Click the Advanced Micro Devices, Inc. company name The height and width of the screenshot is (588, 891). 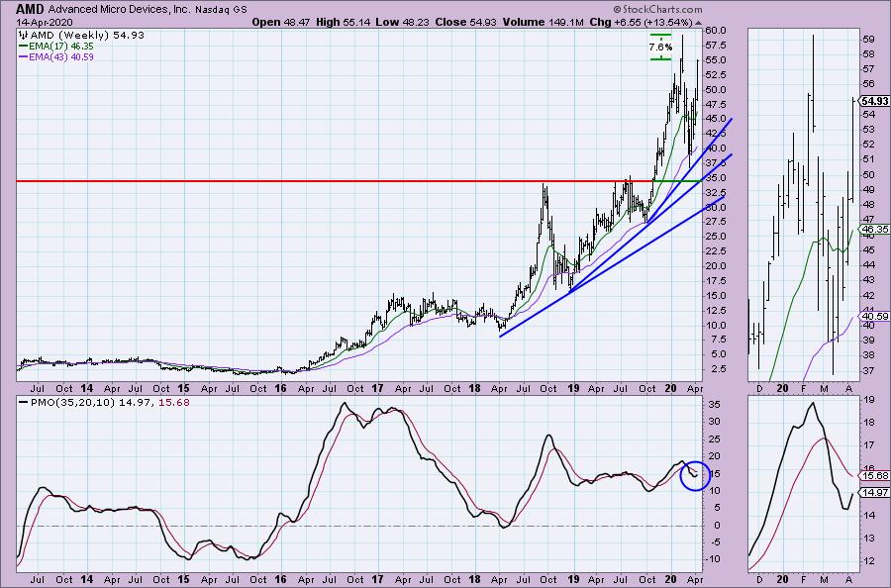(120, 9)
